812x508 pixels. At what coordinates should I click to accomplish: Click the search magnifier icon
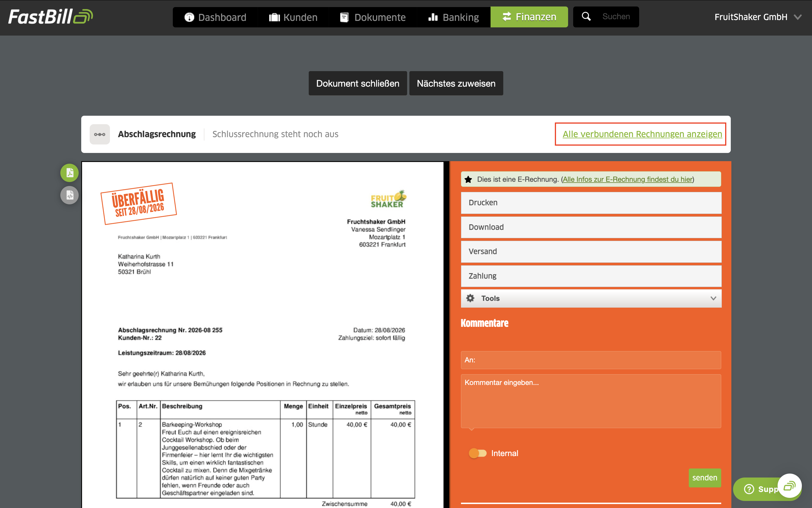[x=586, y=16]
